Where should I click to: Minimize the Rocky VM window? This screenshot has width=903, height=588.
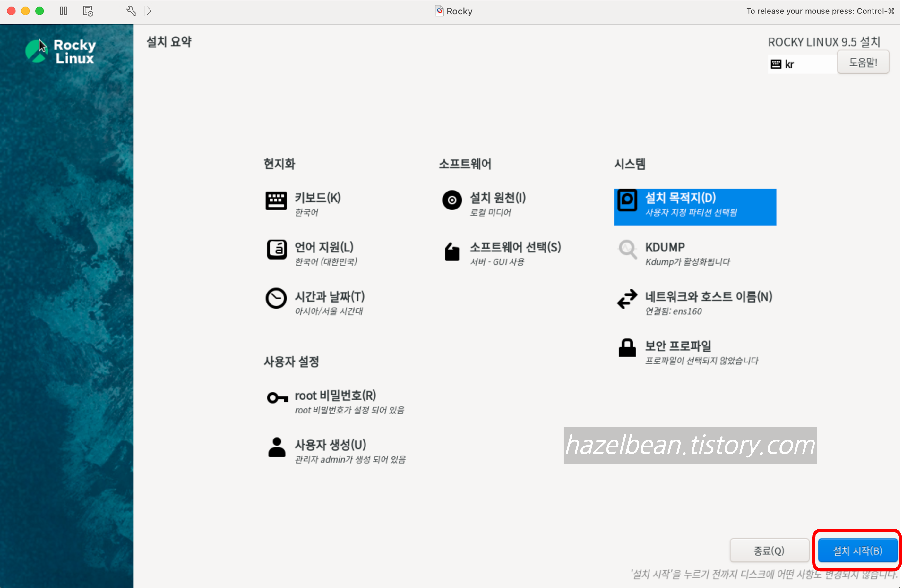pos(25,11)
